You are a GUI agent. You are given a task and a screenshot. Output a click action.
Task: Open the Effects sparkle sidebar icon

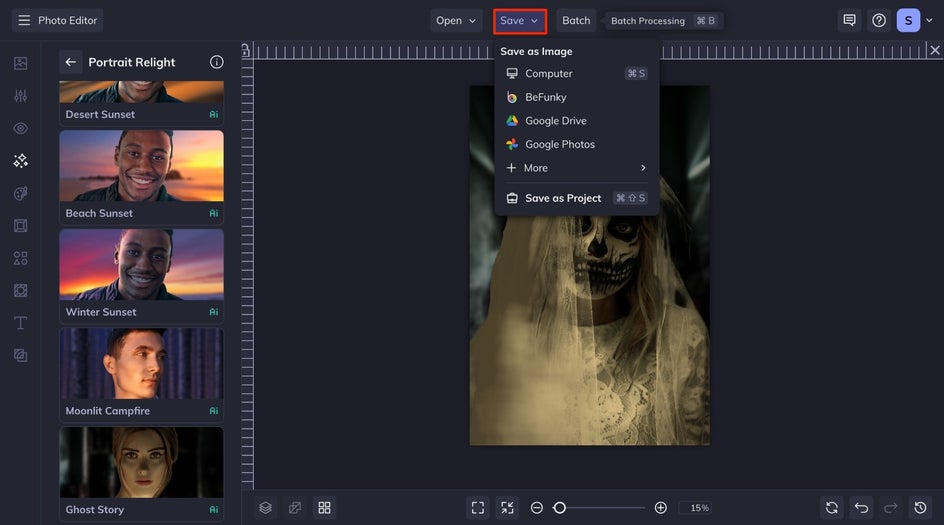click(x=20, y=161)
